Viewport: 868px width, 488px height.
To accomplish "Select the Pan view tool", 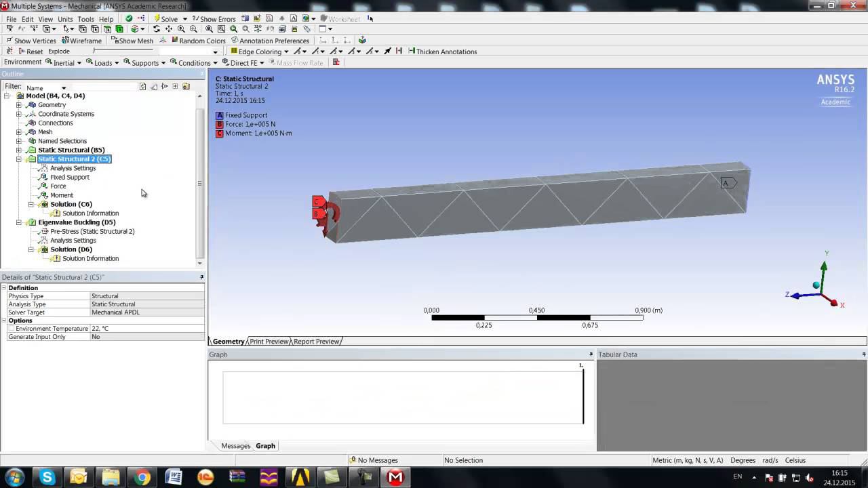I will point(169,29).
